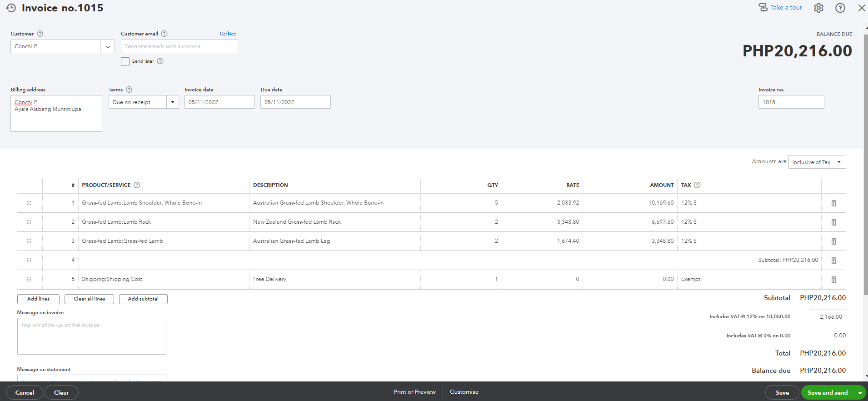Grab drag handle of Shipping line 5
The image size is (868, 401).
(29, 280)
